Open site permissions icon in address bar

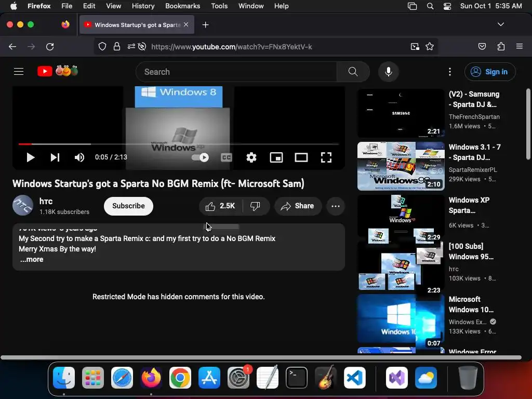(x=131, y=47)
